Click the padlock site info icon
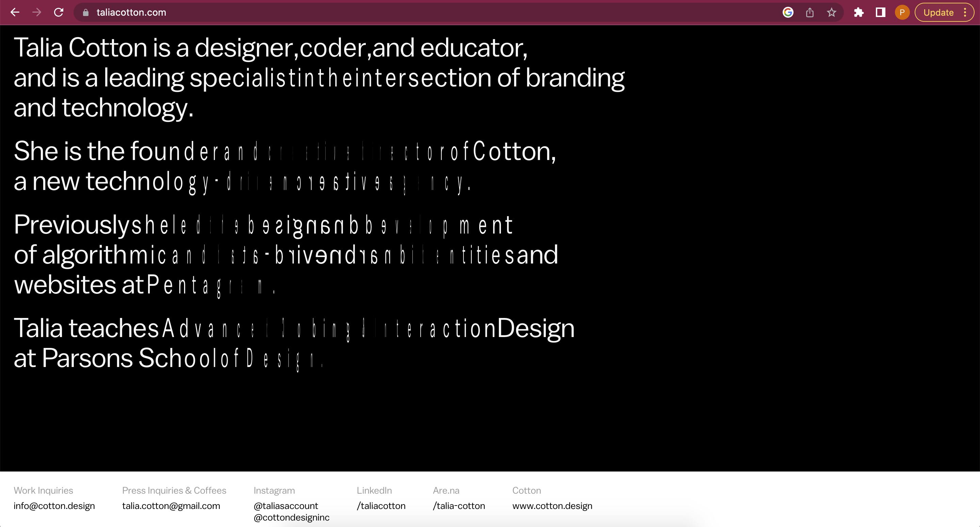Viewport: 980px width, 527px height. [86, 13]
